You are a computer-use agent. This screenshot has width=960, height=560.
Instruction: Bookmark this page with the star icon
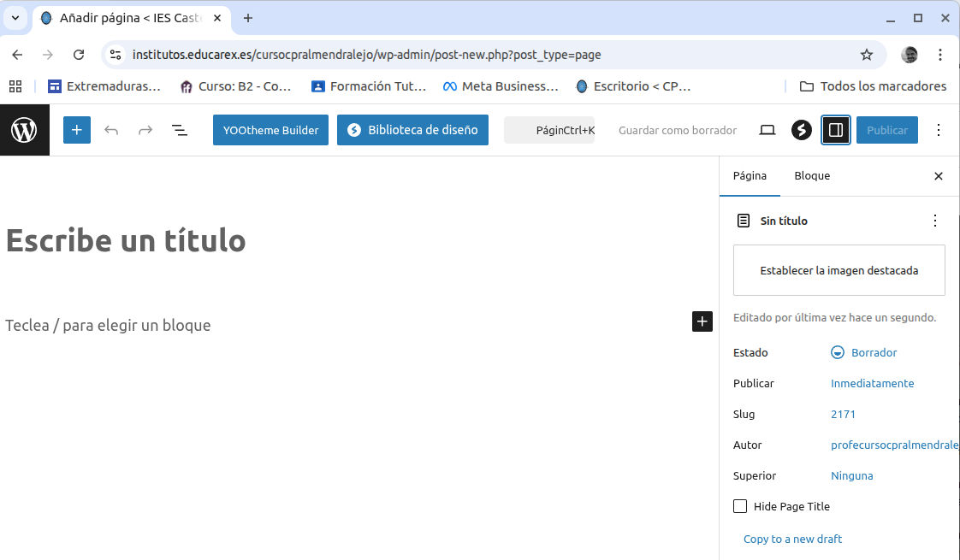coord(867,55)
